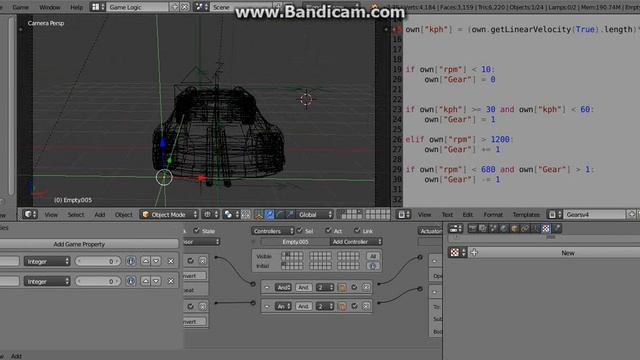This screenshot has height=360, width=640.
Task: Click first property value field
Action: (98, 261)
